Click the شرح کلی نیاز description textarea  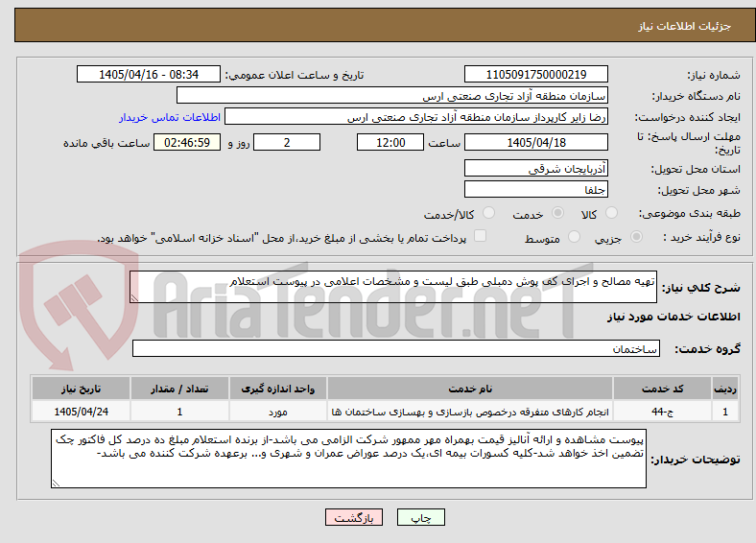click(393, 287)
